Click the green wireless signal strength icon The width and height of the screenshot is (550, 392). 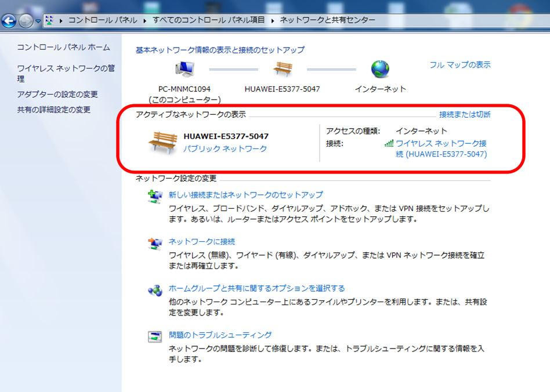click(389, 143)
